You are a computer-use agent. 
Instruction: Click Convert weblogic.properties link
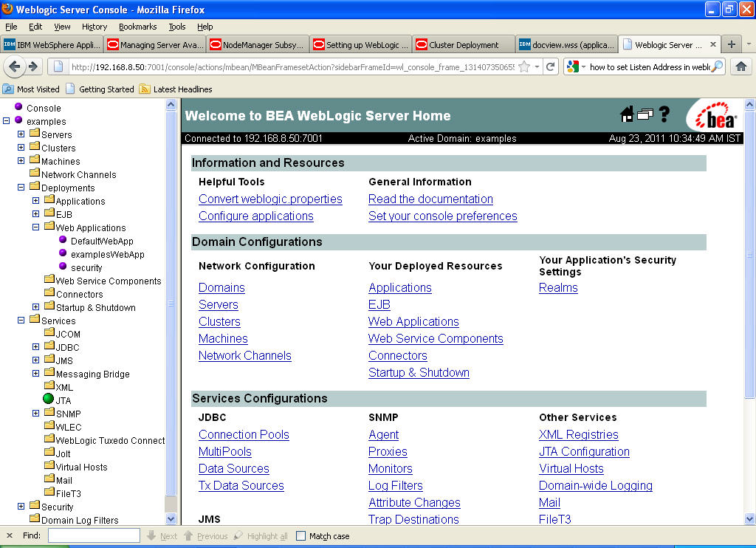(x=270, y=199)
